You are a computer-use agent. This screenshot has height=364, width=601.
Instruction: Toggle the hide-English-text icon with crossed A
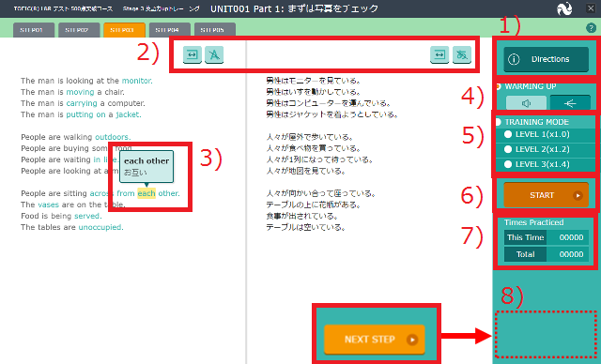point(214,54)
